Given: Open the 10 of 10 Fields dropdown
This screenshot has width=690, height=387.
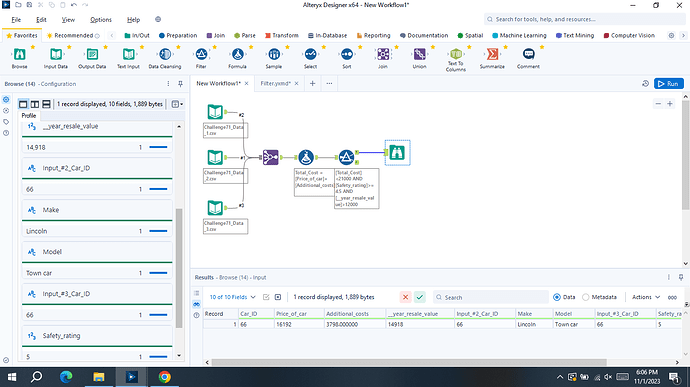Looking at the screenshot, I should pos(232,297).
